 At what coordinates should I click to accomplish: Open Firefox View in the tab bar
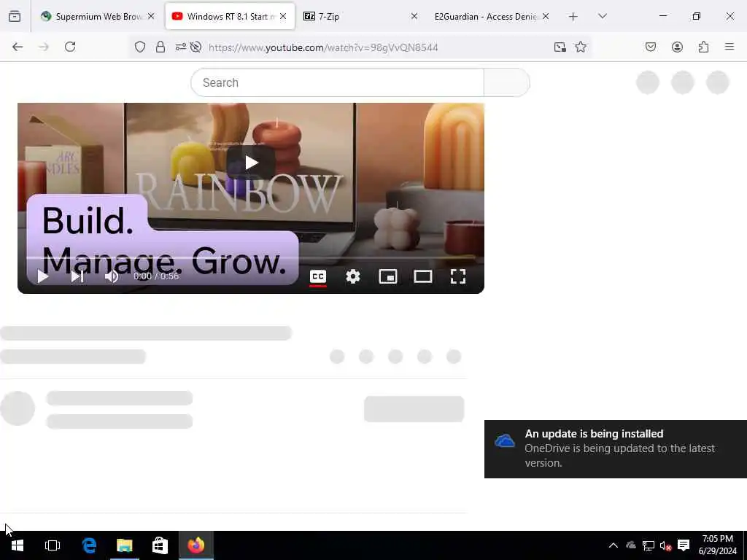coord(15,17)
